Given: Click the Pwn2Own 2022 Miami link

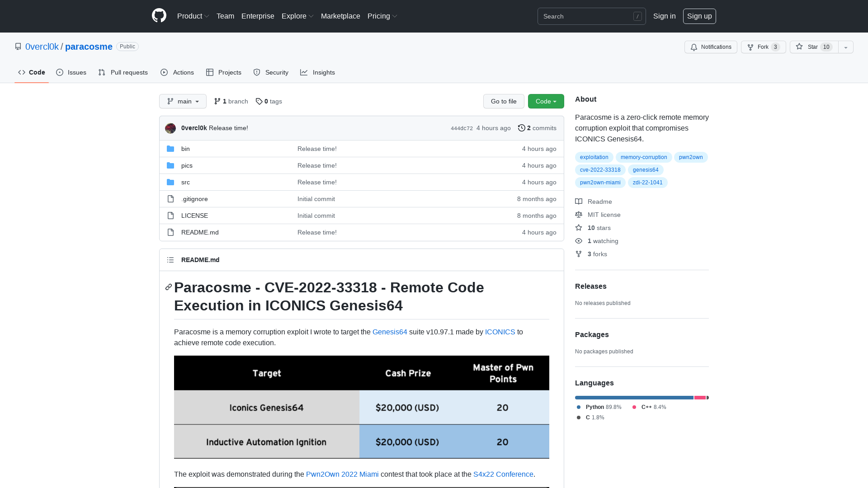Looking at the screenshot, I should 342,474.
